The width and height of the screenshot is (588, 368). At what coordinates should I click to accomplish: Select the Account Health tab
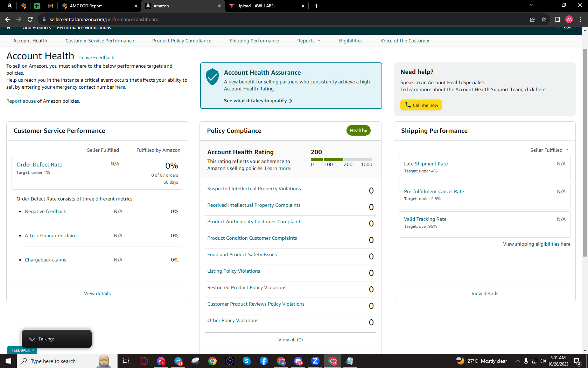(x=30, y=41)
